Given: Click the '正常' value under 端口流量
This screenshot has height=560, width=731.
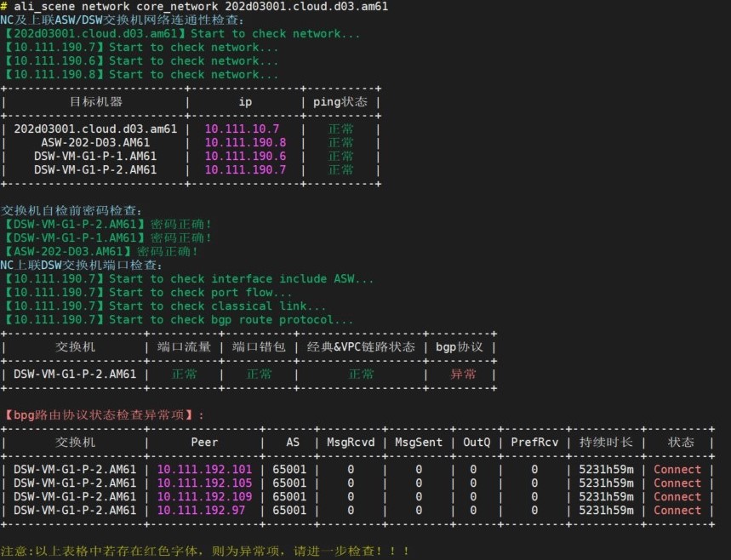Looking at the screenshot, I should pyautogui.click(x=184, y=374).
